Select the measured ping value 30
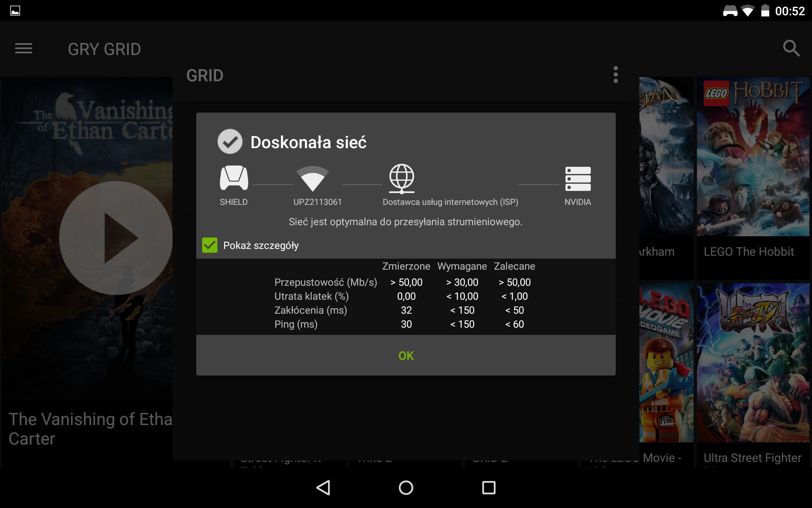The height and width of the screenshot is (508, 812). click(406, 324)
